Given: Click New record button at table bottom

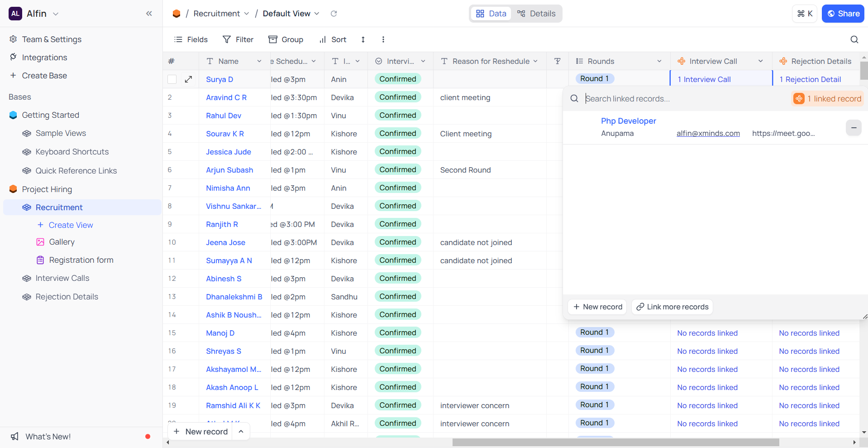Looking at the screenshot, I should [200, 431].
